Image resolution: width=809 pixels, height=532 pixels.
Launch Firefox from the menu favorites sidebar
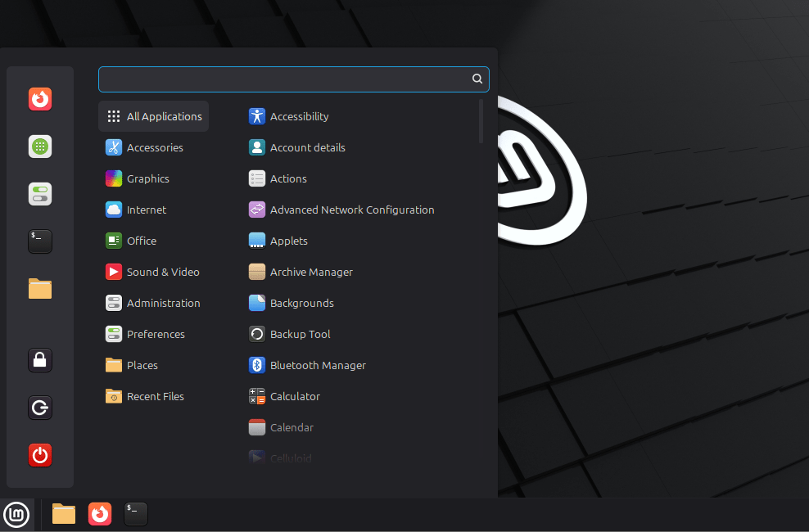tap(40, 99)
